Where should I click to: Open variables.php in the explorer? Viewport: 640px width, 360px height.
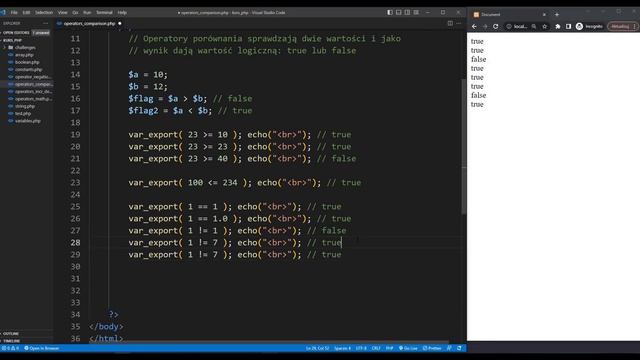click(x=27, y=121)
